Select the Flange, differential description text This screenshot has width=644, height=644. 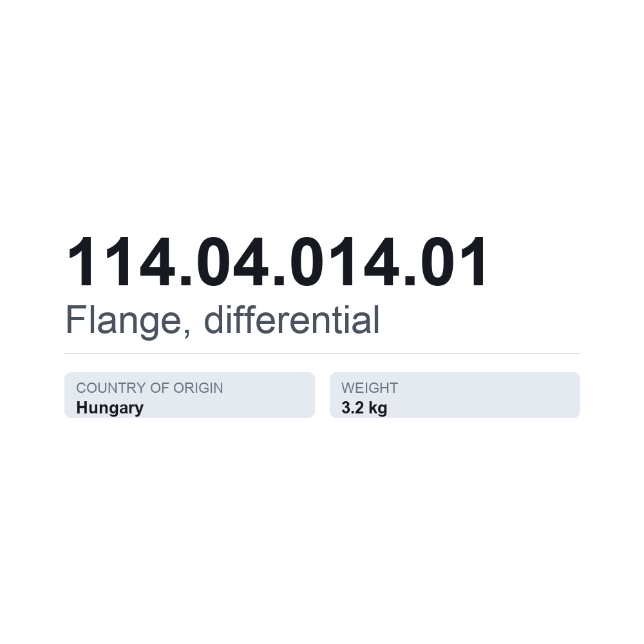pos(222,321)
